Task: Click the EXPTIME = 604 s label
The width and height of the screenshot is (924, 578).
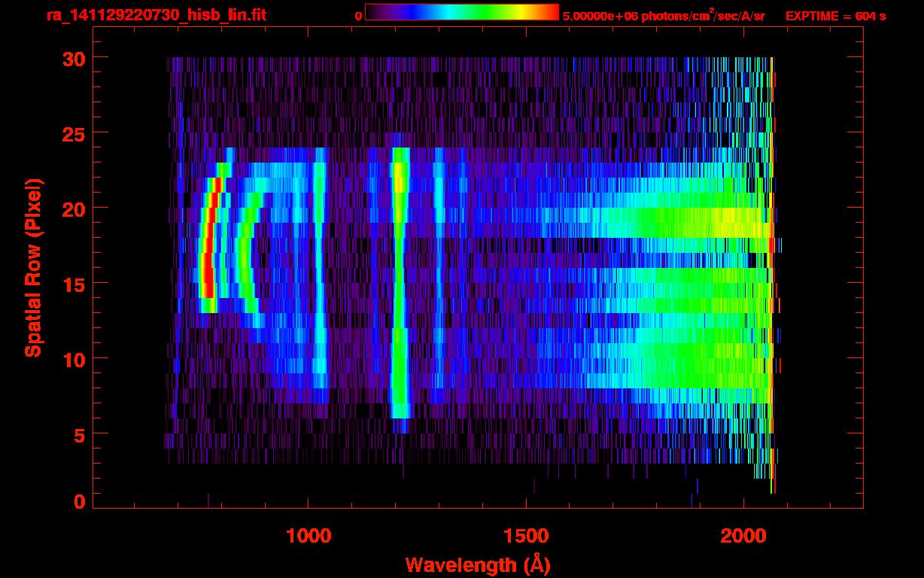Action: (x=835, y=16)
